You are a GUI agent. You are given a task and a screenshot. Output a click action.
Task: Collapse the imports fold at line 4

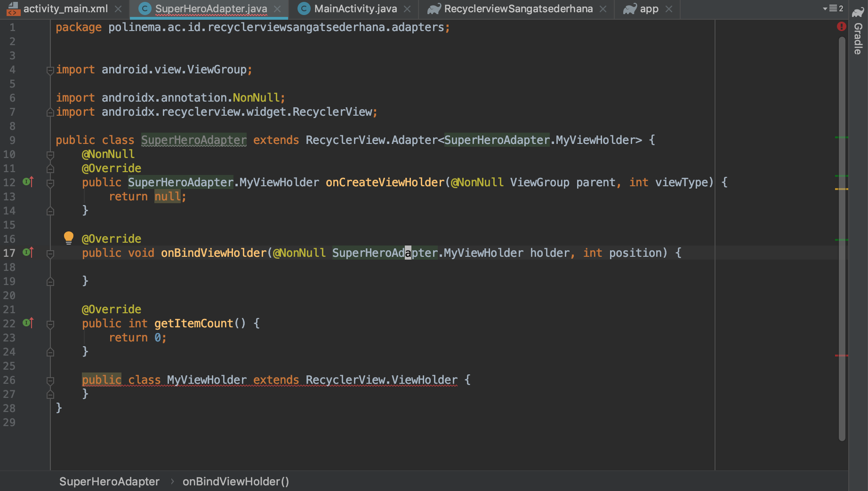click(x=50, y=71)
